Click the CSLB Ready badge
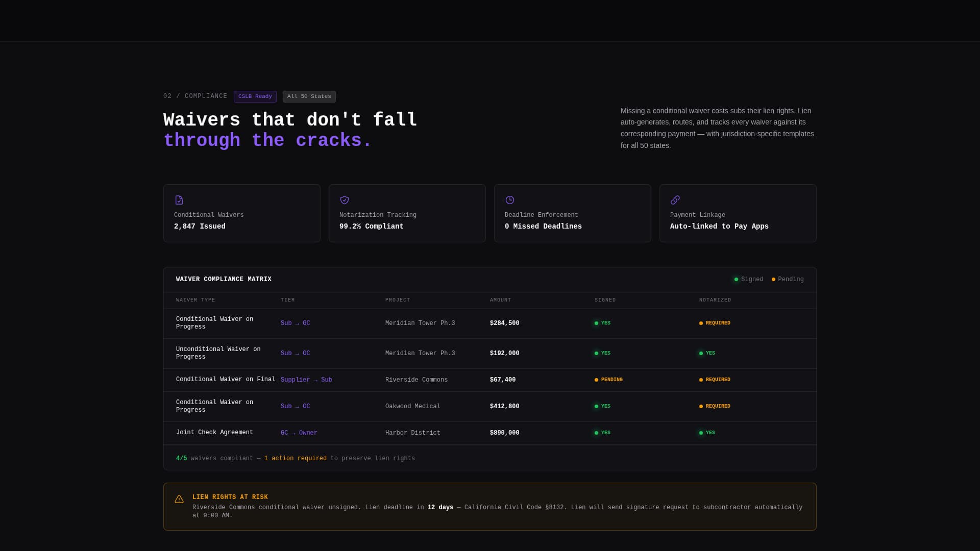The height and width of the screenshot is (551, 980). [255, 96]
